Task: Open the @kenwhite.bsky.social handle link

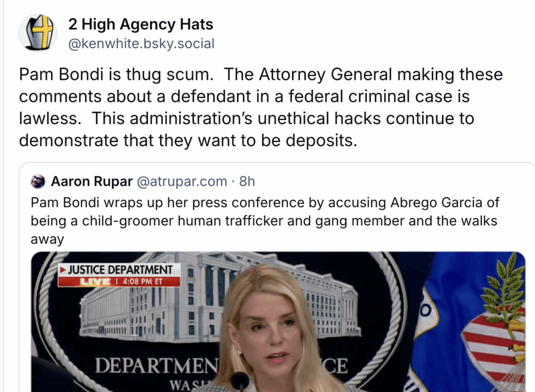Action: (x=141, y=44)
